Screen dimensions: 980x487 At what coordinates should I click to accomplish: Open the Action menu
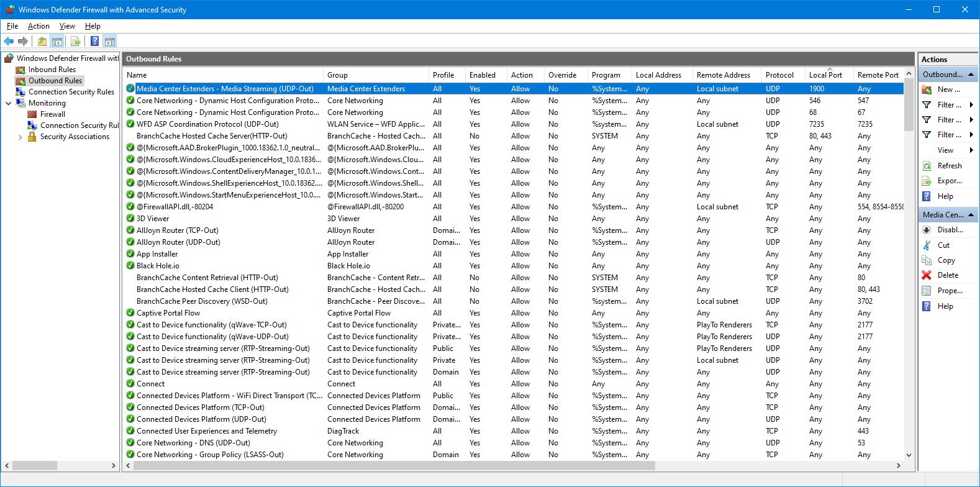point(39,26)
